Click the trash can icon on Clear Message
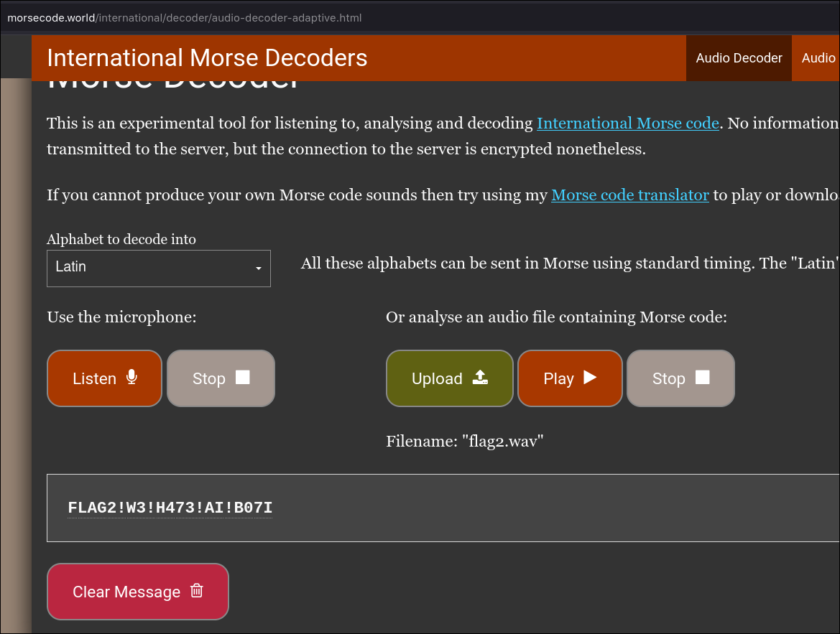840x634 pixels. [x=197, y=591]
